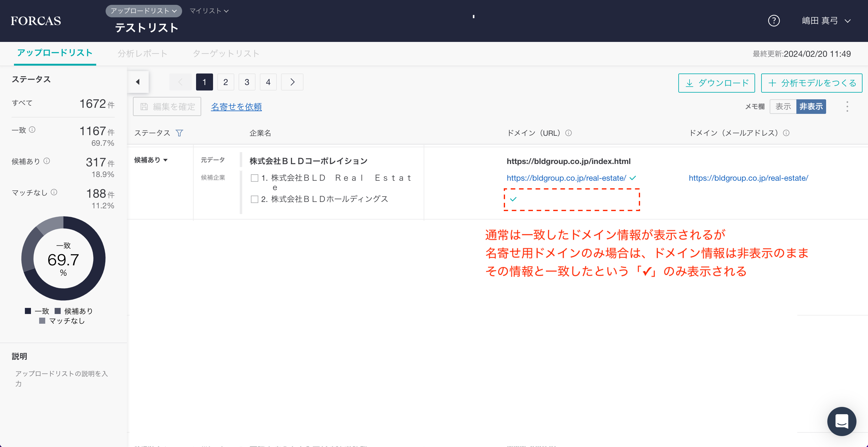Image resolution: width=868 pixels, height=447 pixels.
Task: Collapse sidebar with left triangle arrow
Action: [x=138, y=82]
